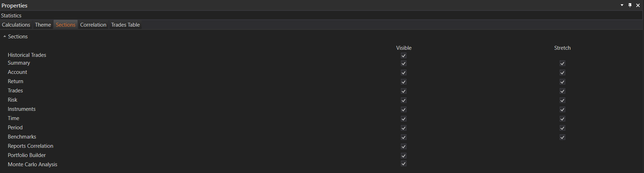The image size is (644, 173).
Task: Hide the Return section
Action: pyautogui.click(x=404, y=82)
